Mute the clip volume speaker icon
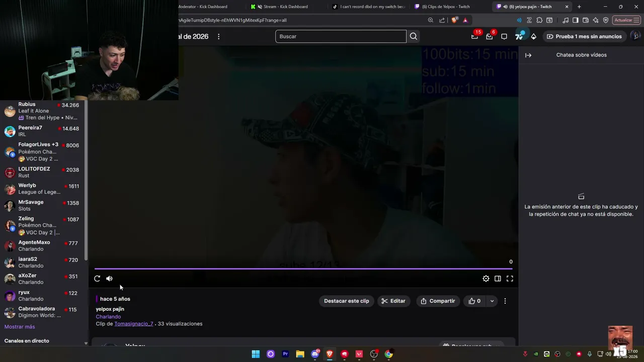 [x=109, y=279]
